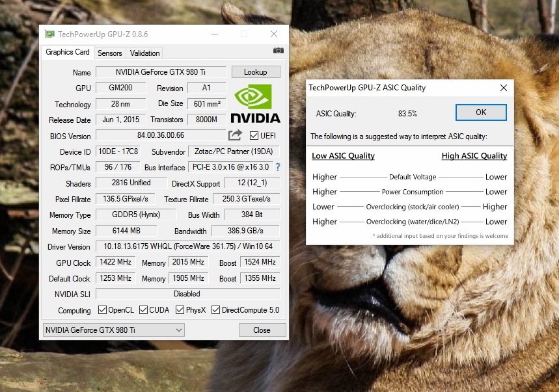This screenshot has height=392, width=559.
Task: Click the Boost field 1524 MHz
Action: point(260,262)
